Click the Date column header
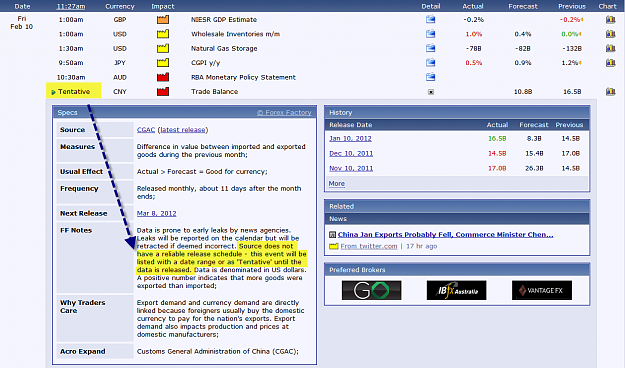Image resolution: width=625 pixels, height=368 pixels. tap(22, 6)
